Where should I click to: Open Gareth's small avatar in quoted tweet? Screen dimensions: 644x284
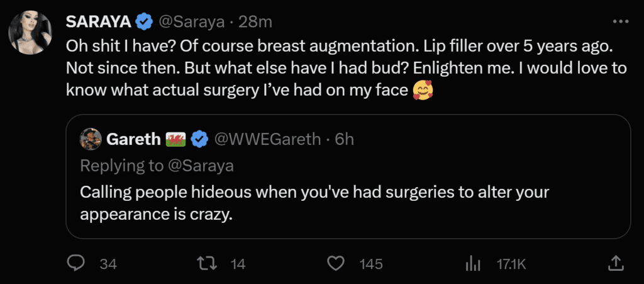coord(91,139)
